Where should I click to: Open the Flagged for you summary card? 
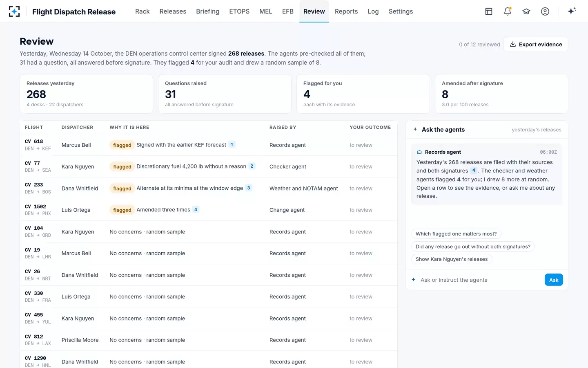(x=363, y=94)
